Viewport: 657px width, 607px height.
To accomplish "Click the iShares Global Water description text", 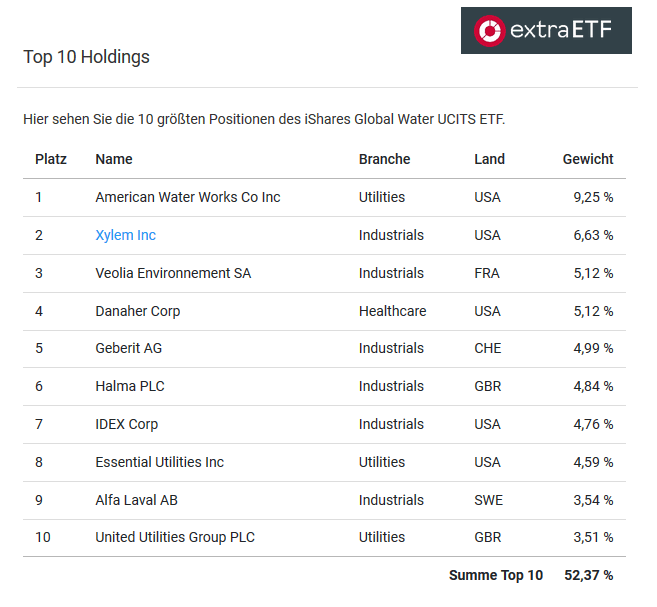I will click(264, 119).
